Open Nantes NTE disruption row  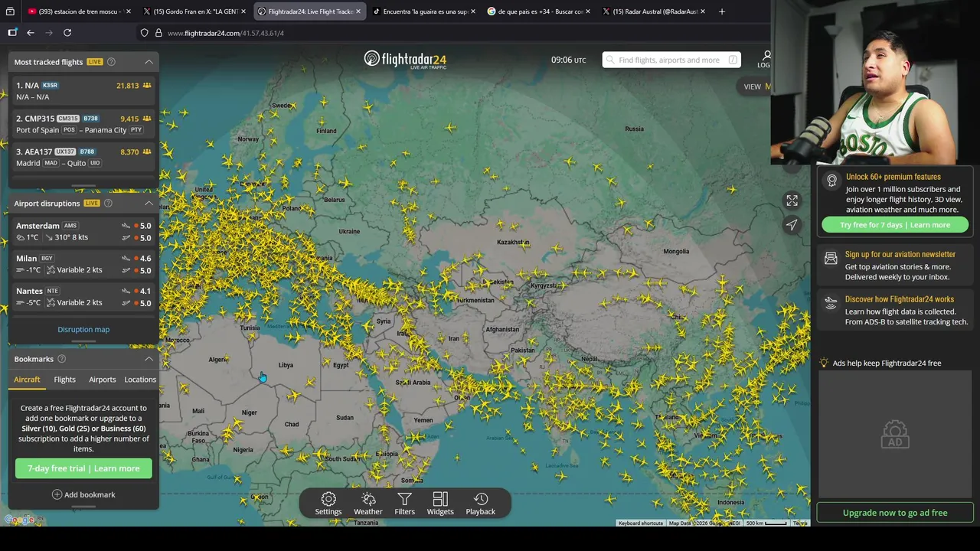pos(83,297)
